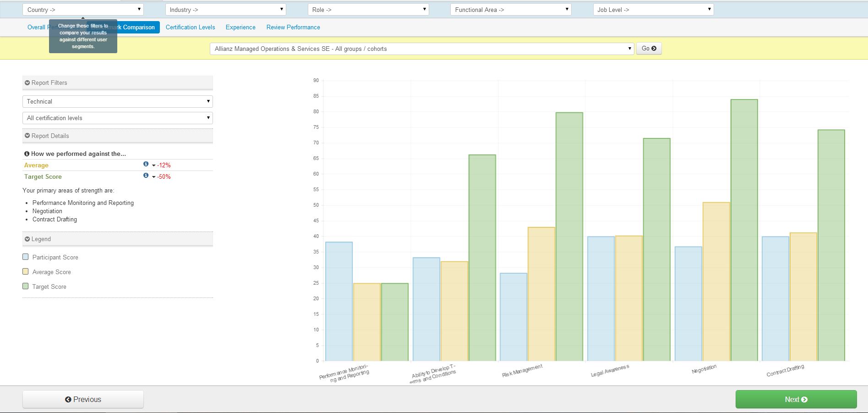Open the Overall Performance tab
The image size is (868, 413).
point(37,27)
